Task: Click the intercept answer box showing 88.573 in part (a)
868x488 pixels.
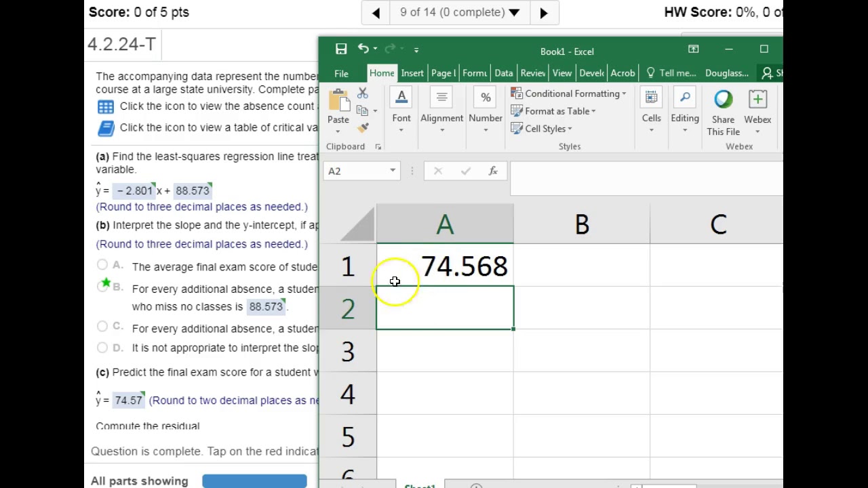Action: click(x=193, y=190)
